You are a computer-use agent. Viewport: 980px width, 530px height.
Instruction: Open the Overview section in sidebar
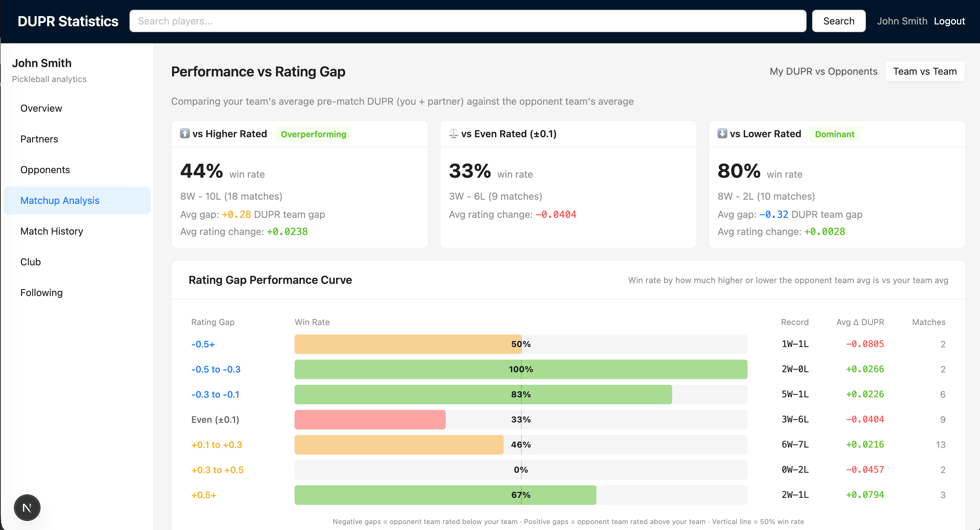tap(41, 108)
